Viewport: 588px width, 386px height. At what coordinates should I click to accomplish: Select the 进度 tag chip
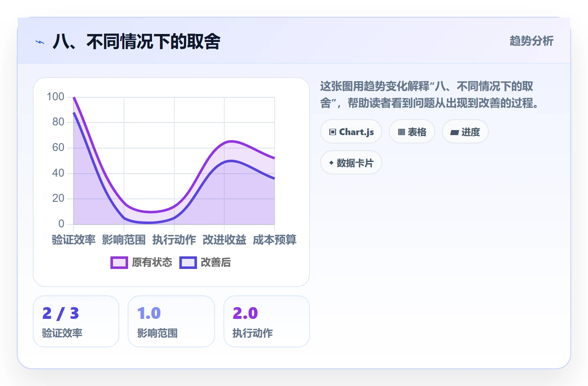[465, 132]
